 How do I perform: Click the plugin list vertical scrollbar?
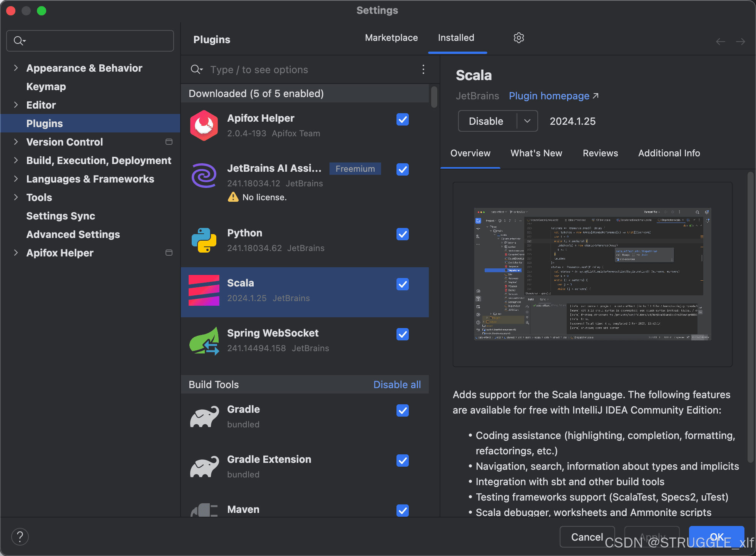(434, 97)
